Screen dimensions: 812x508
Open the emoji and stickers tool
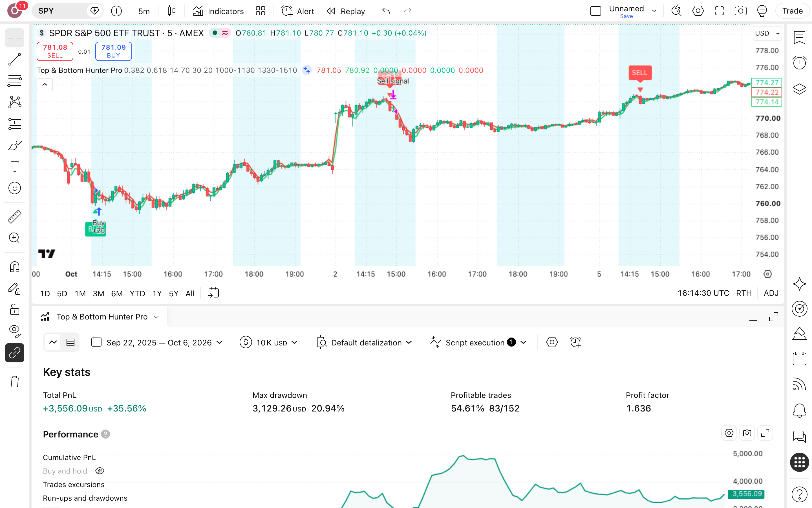point(14,188)
